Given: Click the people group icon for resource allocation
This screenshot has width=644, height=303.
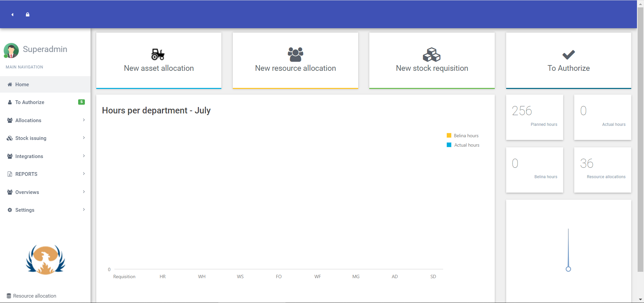Looking at the screenshot, I should point(296,54).
